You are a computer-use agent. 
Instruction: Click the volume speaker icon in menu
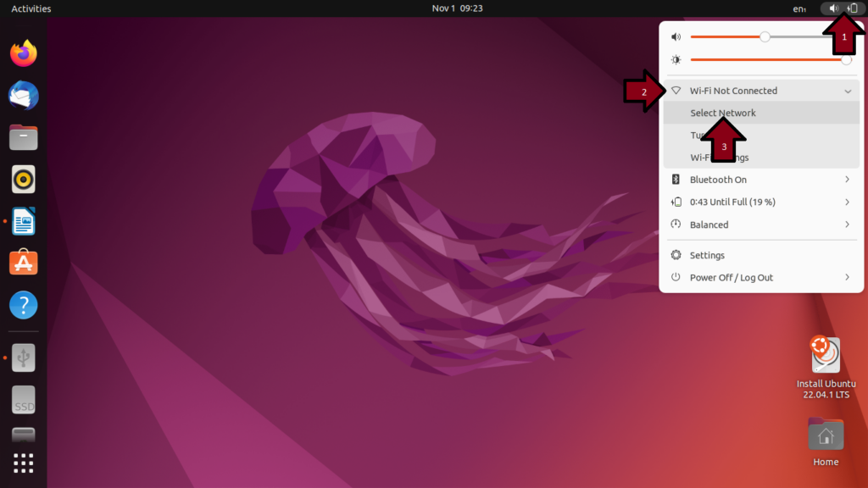[676, 37]
